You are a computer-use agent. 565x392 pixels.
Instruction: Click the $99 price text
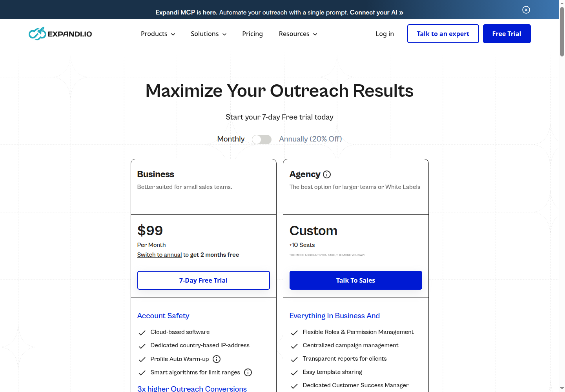point(150,230)
